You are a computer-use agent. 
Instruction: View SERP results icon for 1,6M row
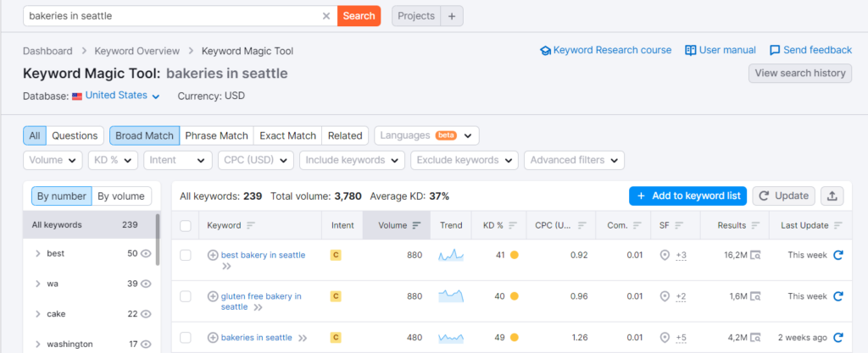tap(755, 296)
